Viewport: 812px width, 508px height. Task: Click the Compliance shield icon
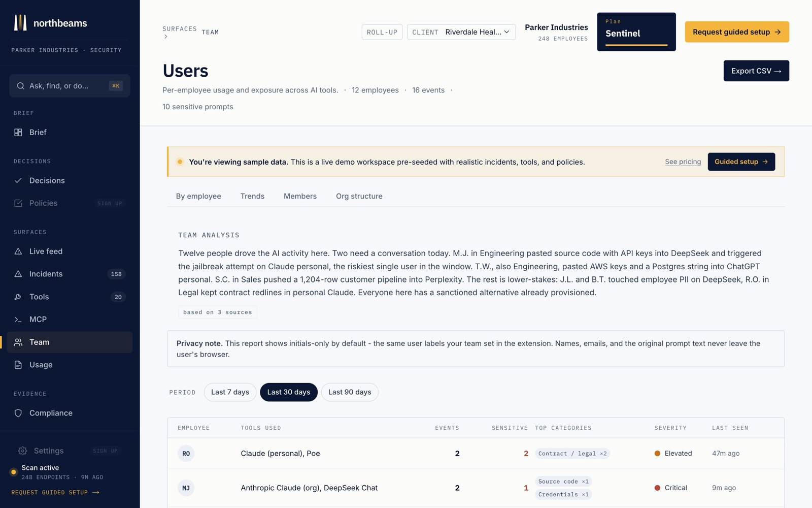[18, 413]
